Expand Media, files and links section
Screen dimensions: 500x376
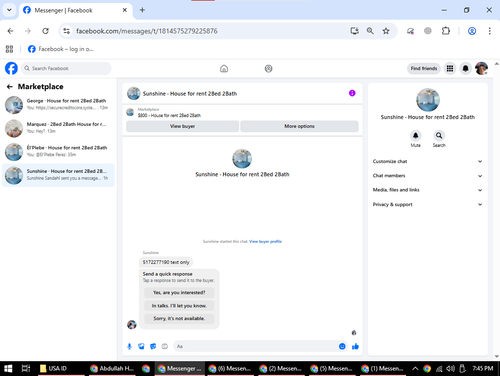(427, 190)
